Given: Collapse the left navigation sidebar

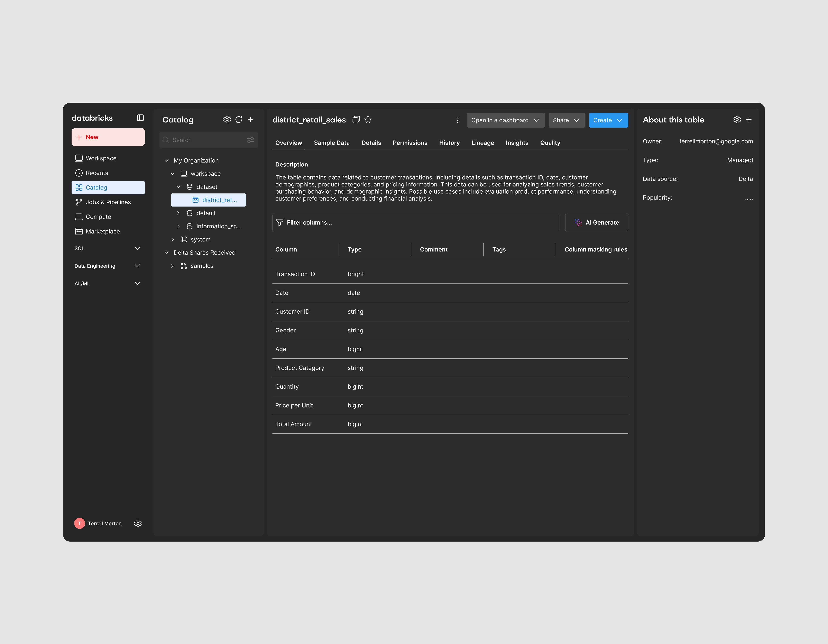Looking at the screenshot, I should coord(140,118).
